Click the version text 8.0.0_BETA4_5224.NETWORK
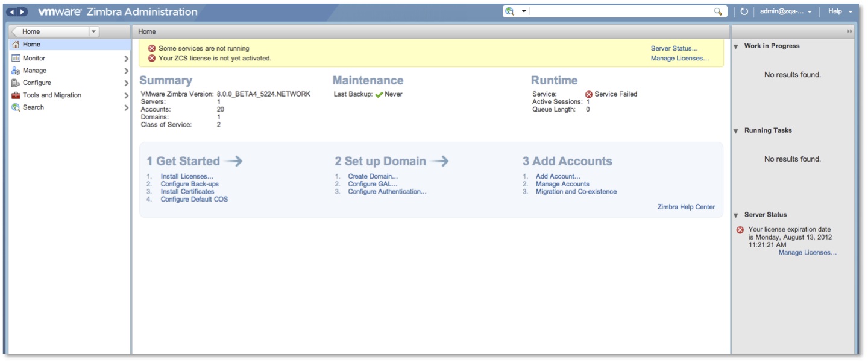 (x=263, y=94)
